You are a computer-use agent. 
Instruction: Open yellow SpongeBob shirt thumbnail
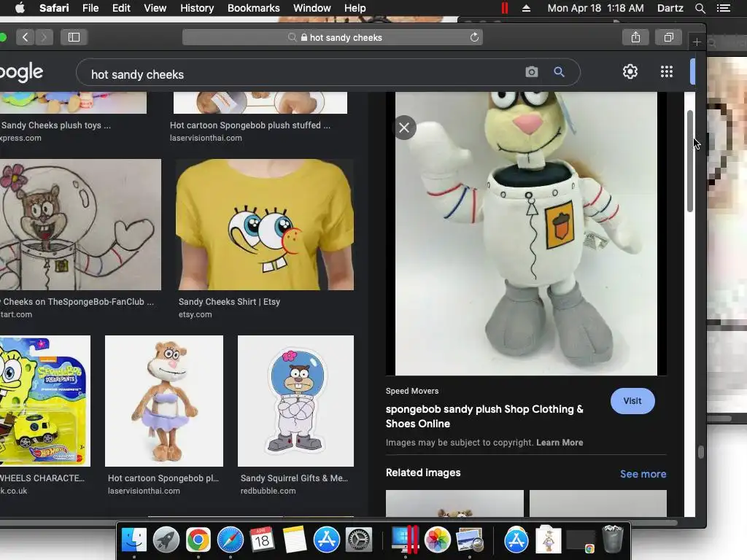265,225
